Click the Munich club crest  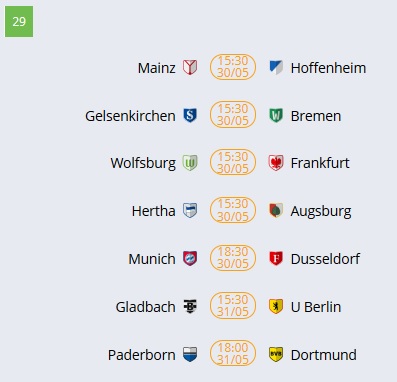point(190,259)
